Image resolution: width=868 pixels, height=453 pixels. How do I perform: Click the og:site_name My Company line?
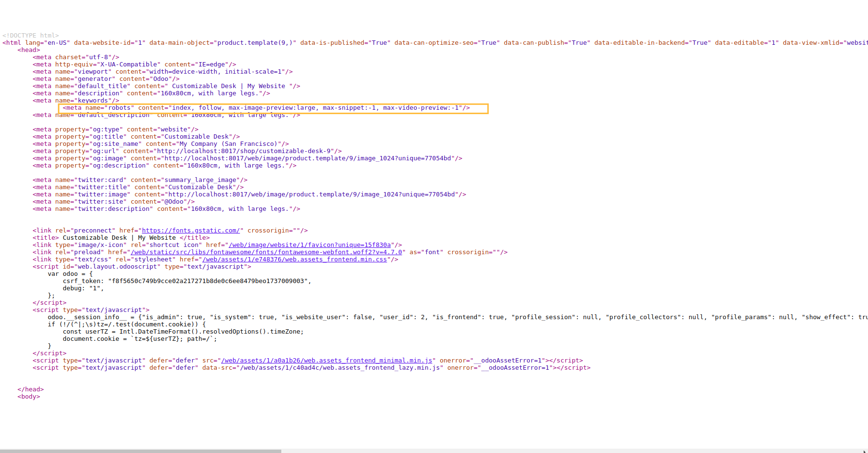(161, 144)
